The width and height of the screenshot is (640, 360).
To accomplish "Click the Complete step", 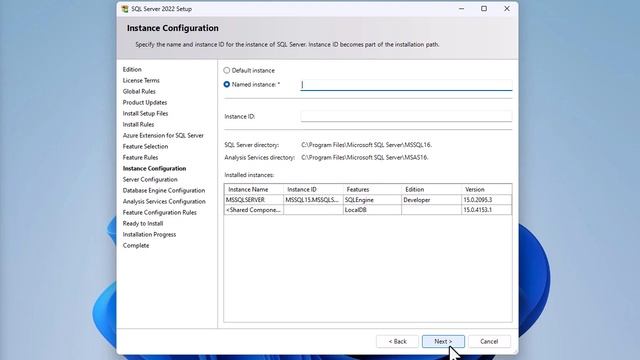I will (136, 246).
